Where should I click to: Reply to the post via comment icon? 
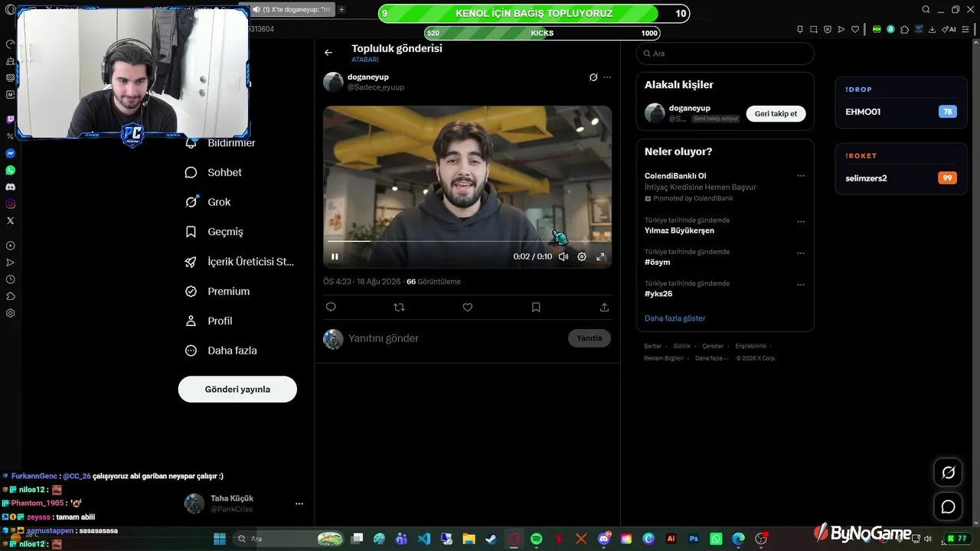331,307
